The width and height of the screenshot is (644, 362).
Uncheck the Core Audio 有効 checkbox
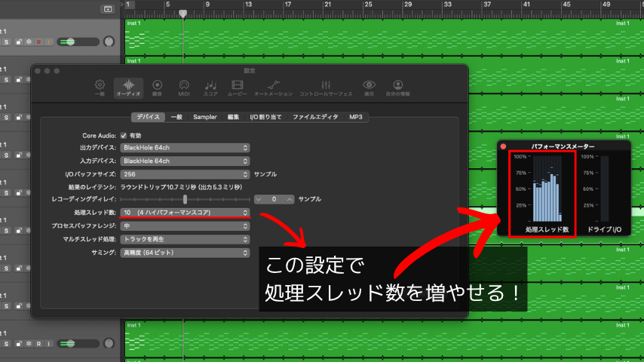(x=124, y=135)
